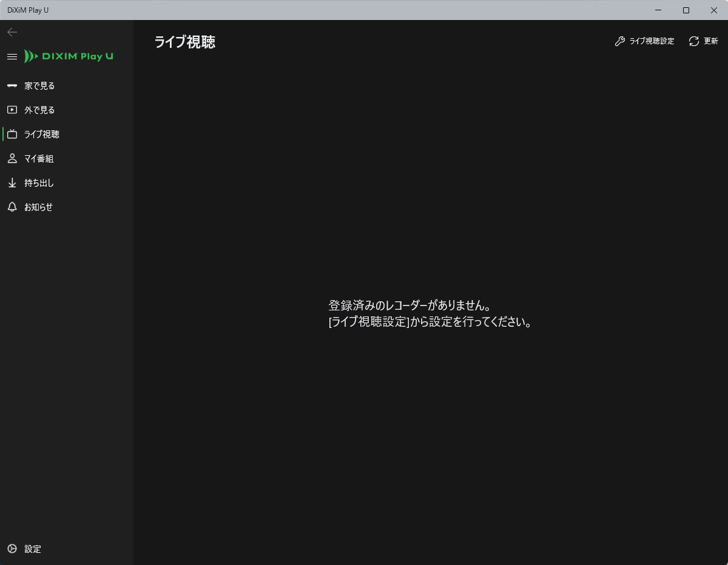Open マイ番組 via the person icon
Screen dimensions: 728x565
tap(12, 159)
